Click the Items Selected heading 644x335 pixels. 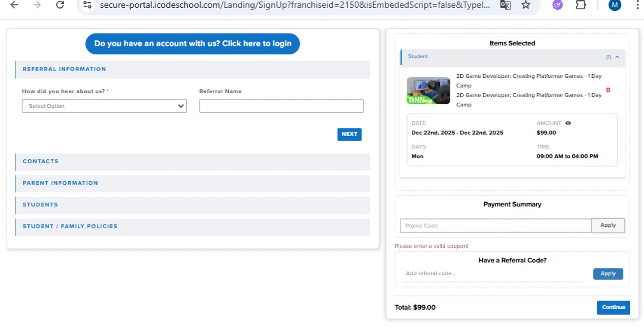point(512,43)
